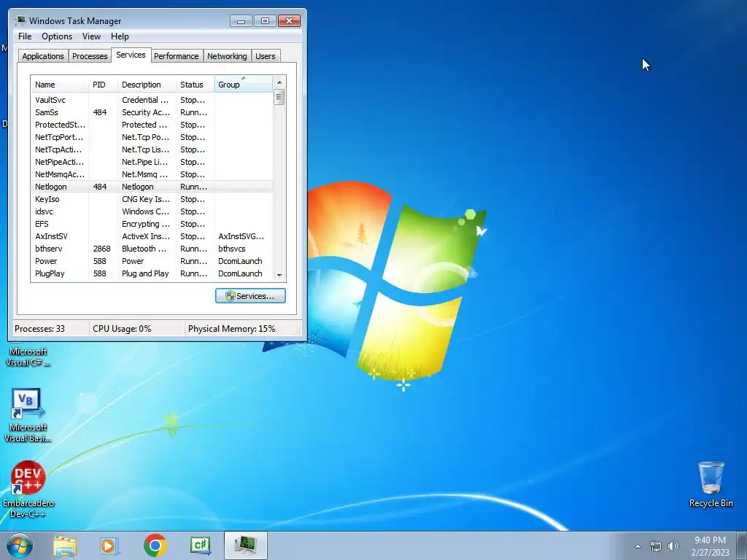Select the NetTcpActi... service row

pos(152,149)
